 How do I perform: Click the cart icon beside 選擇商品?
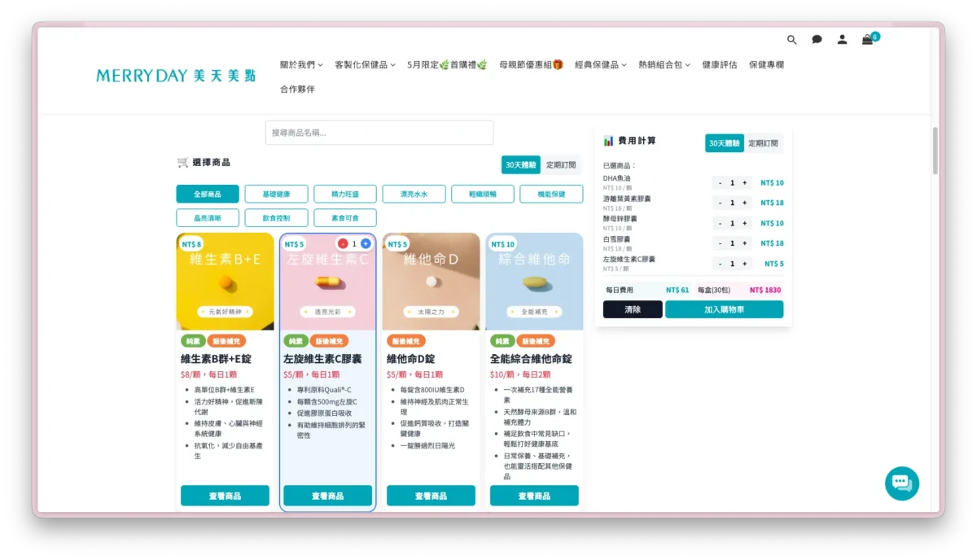pos(182,162)
